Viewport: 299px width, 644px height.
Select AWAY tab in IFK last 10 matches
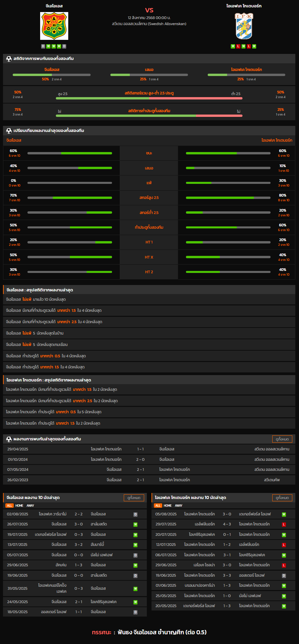click(179, 506)
